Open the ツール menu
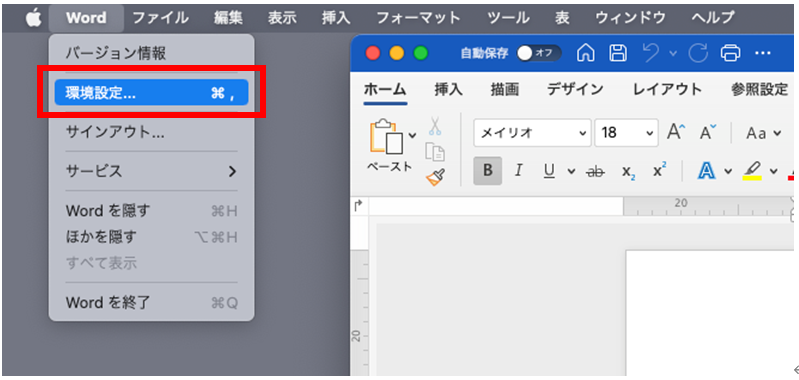The height and width of the screenshot is (380, 799). point(509,18)
